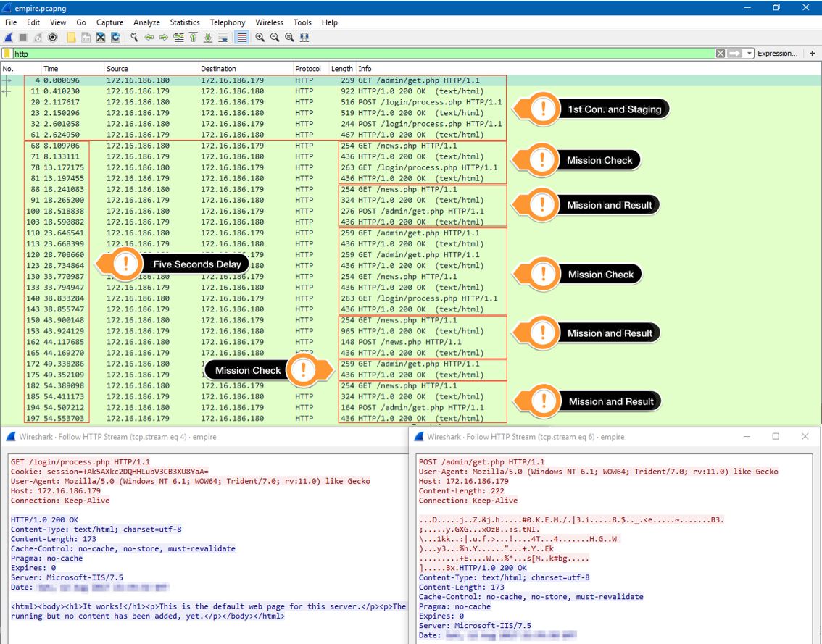Viewport: 822px width, 644px height.
Task: Expand the display filter history dropdown
Action: click(750, 54)
